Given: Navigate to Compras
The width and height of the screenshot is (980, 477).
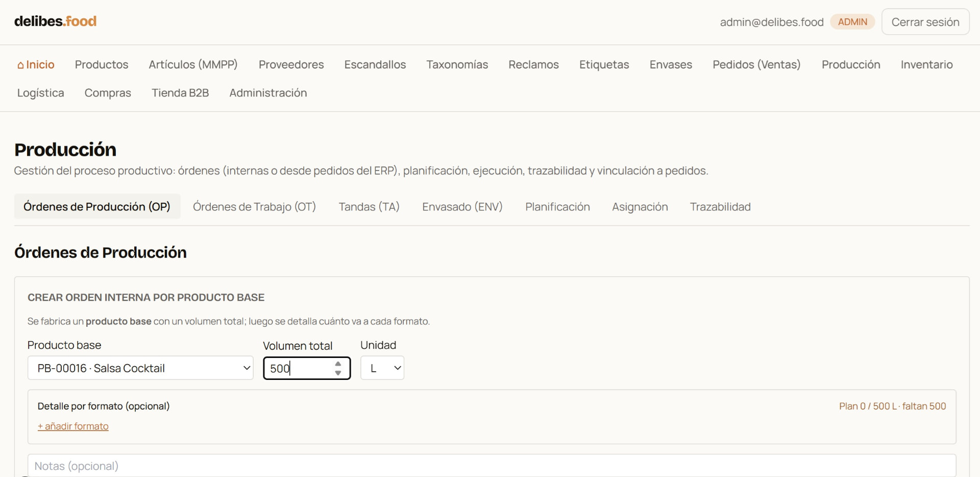Looking at the screenshot, I should 108,92.
